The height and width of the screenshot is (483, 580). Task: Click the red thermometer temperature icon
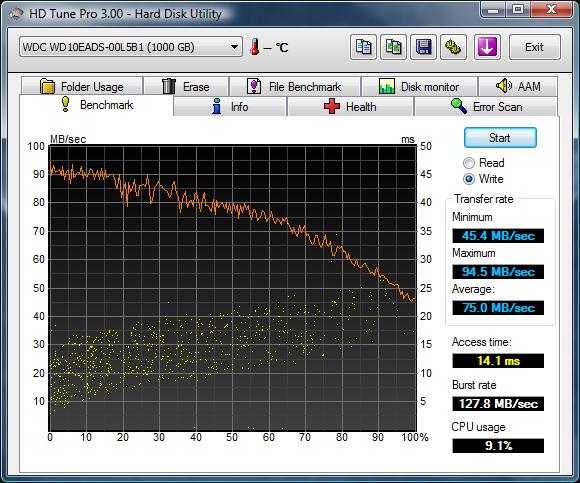click(254, 47)
